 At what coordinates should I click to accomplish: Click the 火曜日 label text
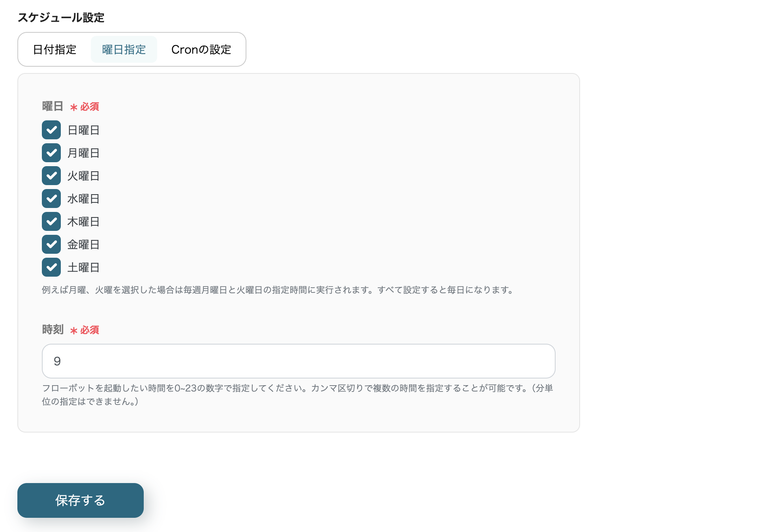[83, 176]
